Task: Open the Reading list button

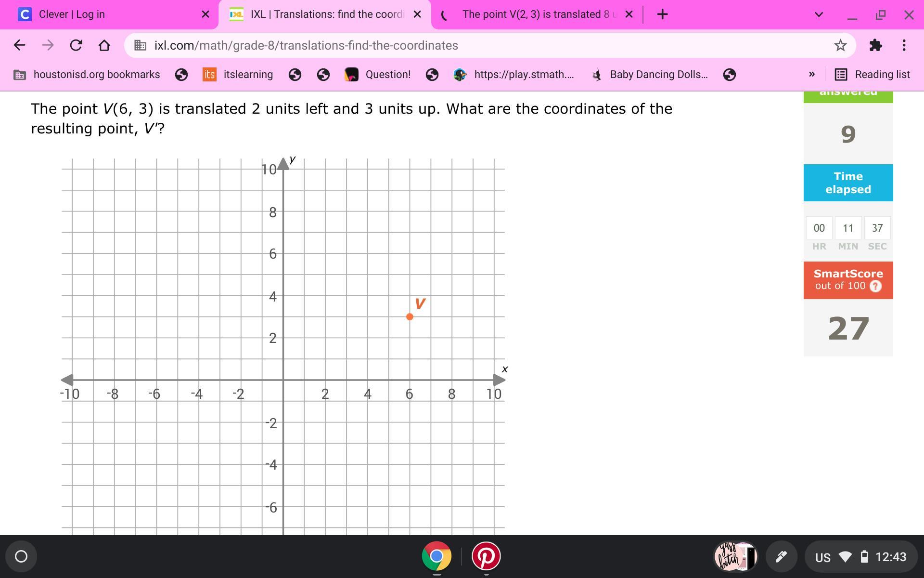Action: tap(872, 75)
